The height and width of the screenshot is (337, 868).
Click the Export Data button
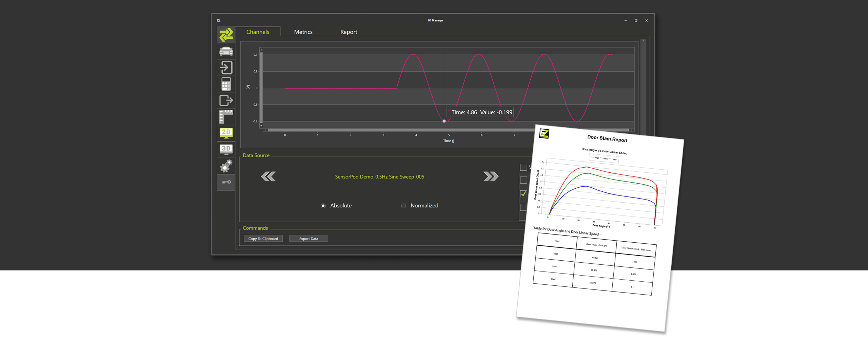click(309, 239)
